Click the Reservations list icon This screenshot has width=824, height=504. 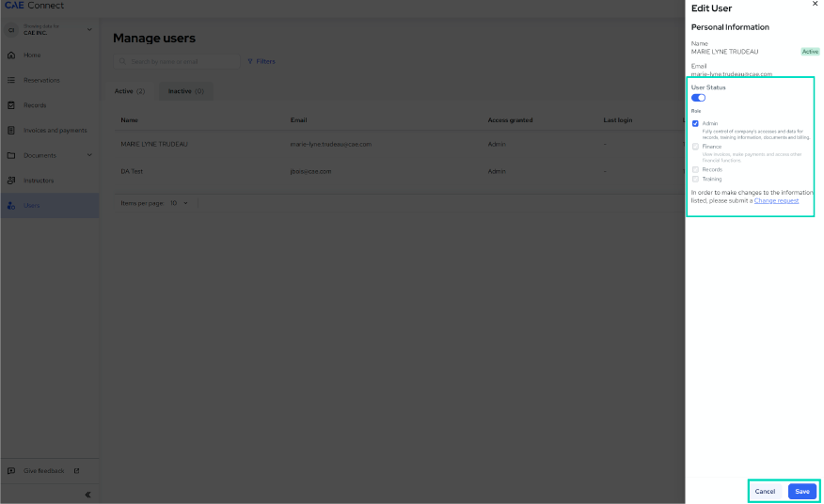11,81
